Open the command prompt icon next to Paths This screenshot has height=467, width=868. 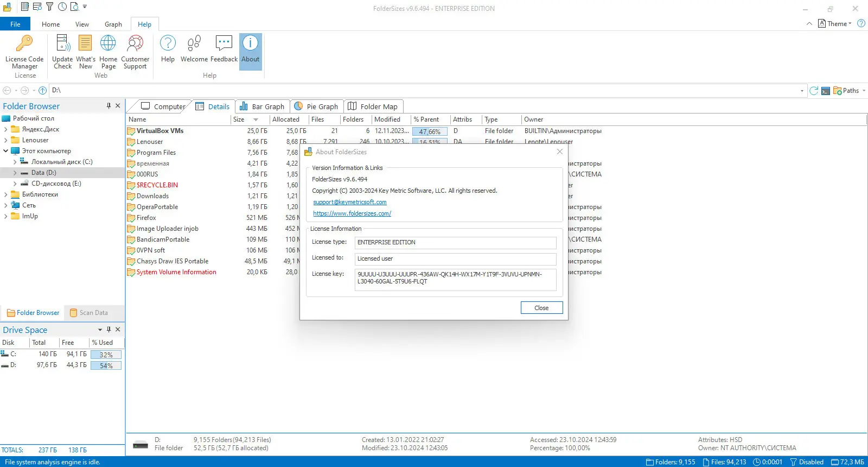[826, 91]
